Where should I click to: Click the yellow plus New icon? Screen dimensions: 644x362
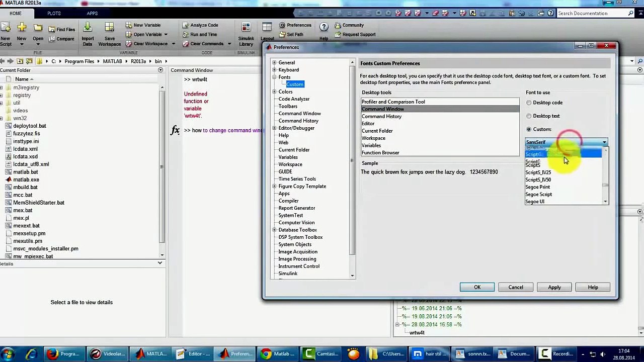(22, 28)
